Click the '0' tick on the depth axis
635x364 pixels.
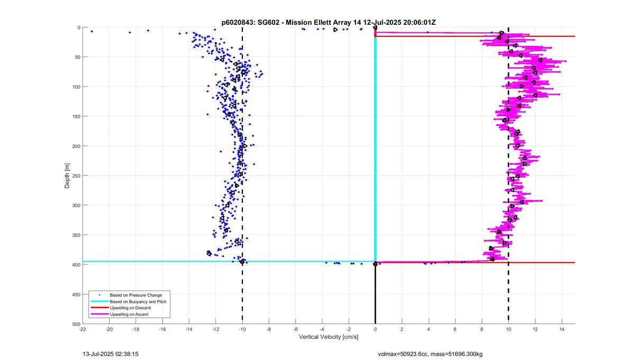[78, 28]
